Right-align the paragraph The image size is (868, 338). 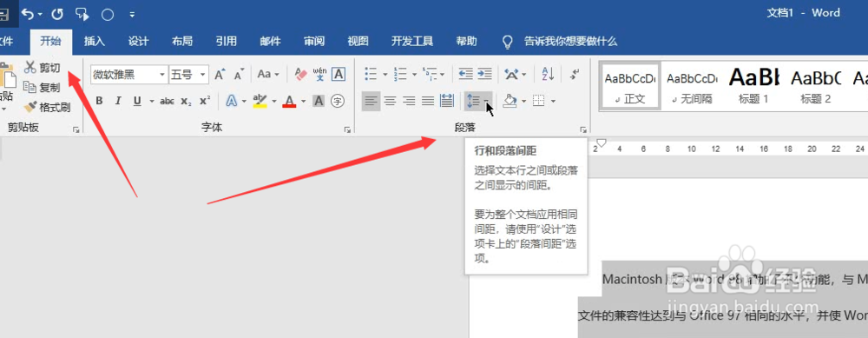(409, 101)
